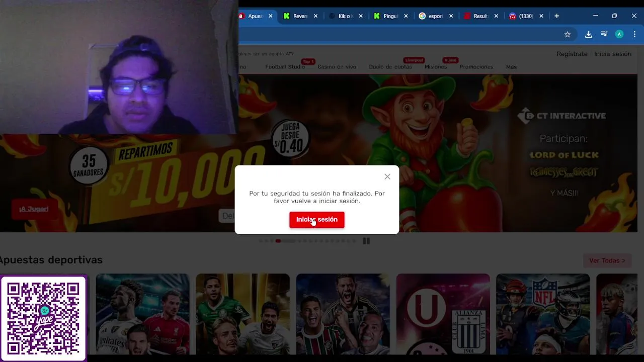
Task: Click the Yape QR code overlay
Action: pos(43,318)
